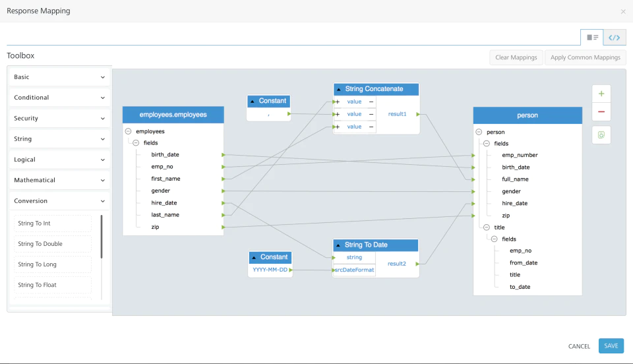
Task: Open the Logical toolbox category
Action: (59, 160)
